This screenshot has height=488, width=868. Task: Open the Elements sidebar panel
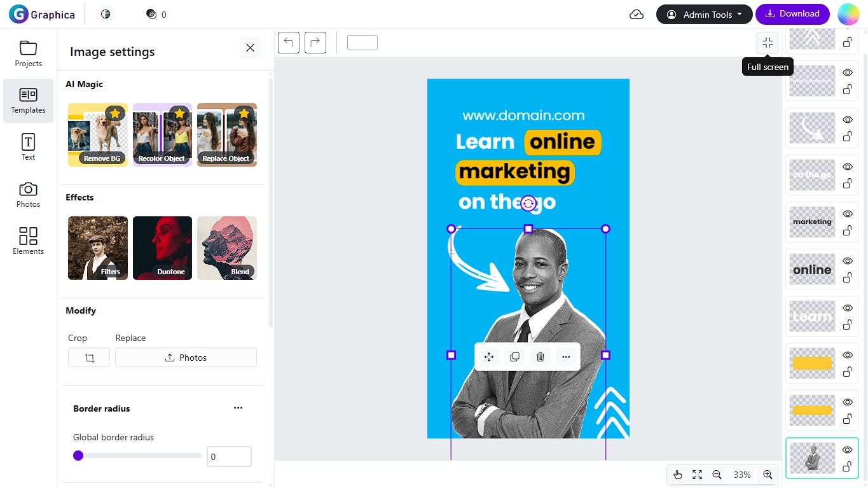(29, 242)
